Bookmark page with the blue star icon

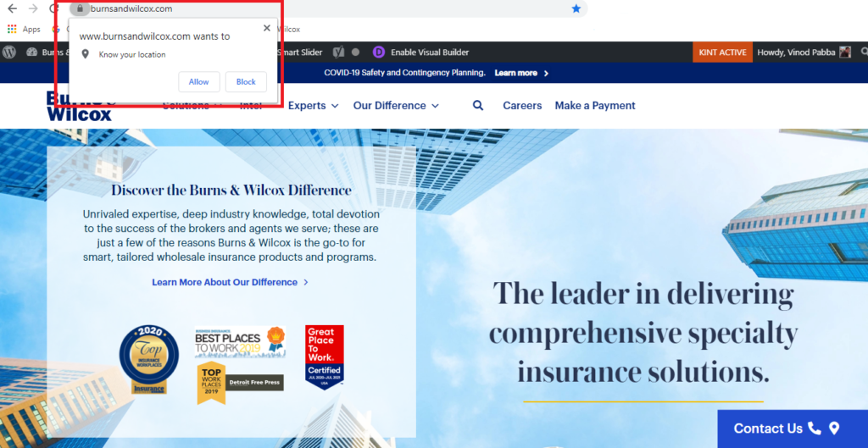point(576,8)
